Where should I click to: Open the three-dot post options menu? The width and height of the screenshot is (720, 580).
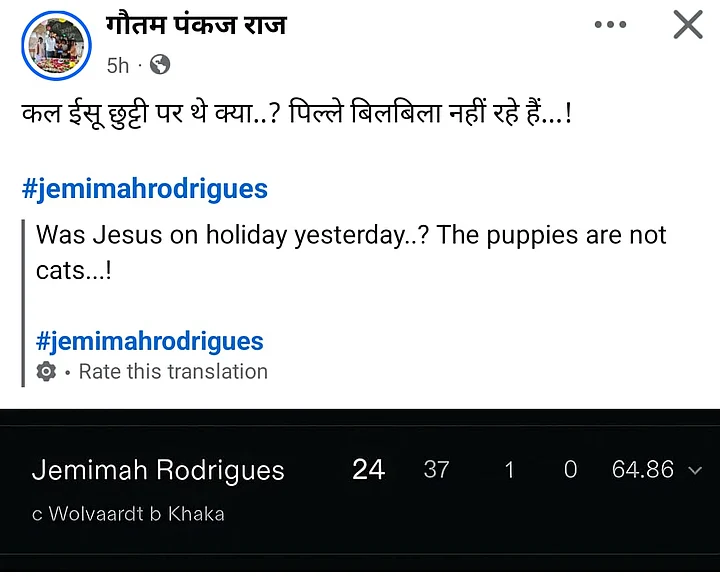point(610,25)
